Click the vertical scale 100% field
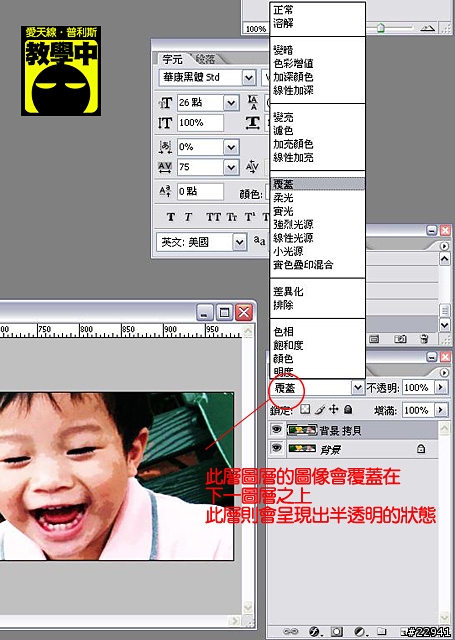Image resolution: width=455 pixels, height=640 pixels. click(200, 123)
